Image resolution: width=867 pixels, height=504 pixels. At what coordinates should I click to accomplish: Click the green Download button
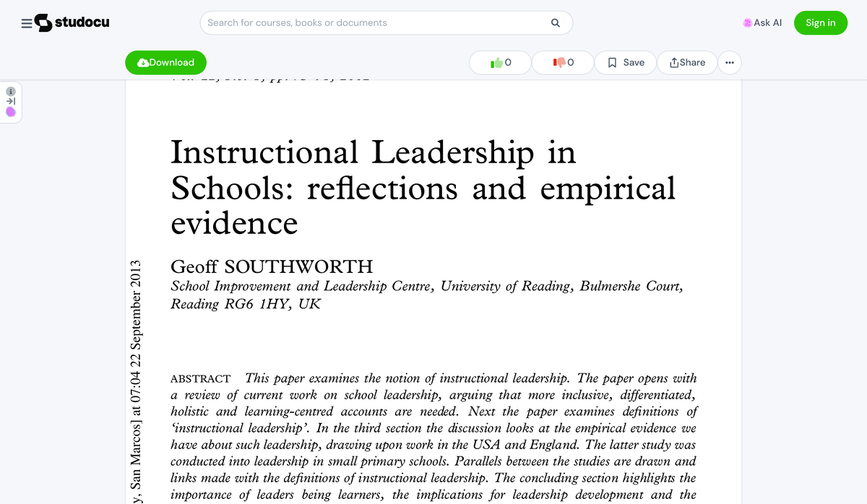165,62
